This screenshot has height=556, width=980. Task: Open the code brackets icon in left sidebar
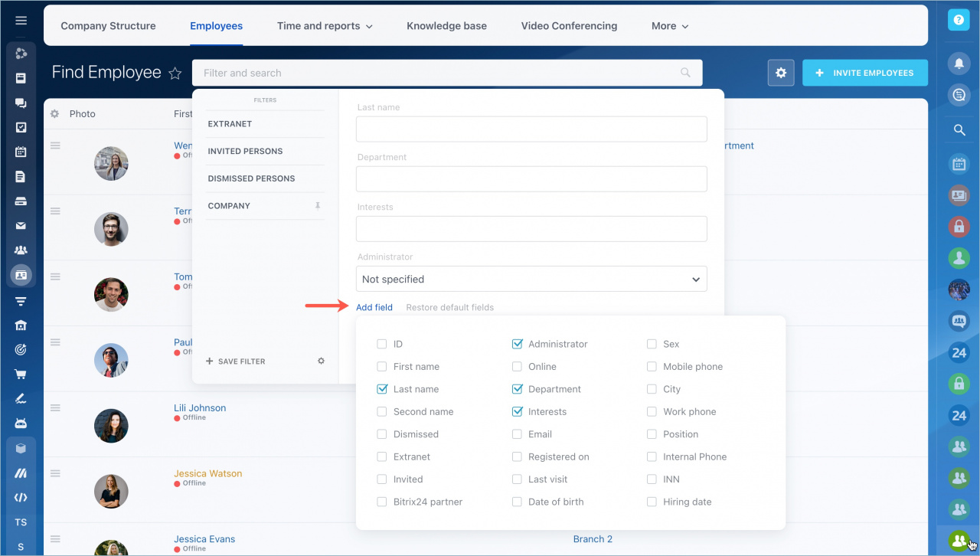tap(21, 498)
